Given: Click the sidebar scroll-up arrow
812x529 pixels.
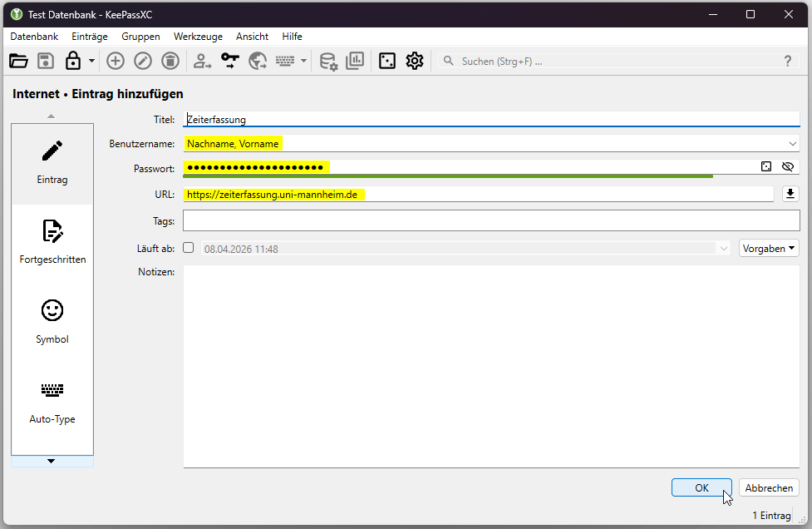Looking at the screenshot, I should click(51, 116).
